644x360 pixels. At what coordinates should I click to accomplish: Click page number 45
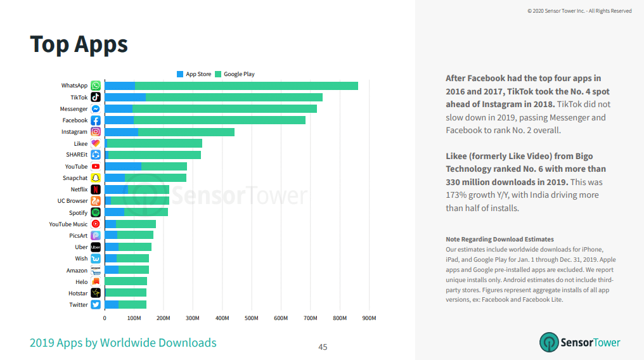coord(323,347)
